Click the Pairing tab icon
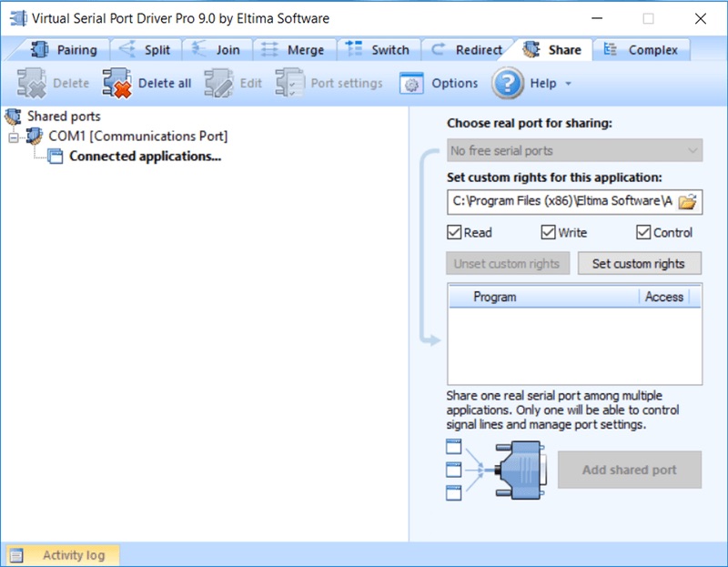728x567 pixels. [x=39, y=49]
